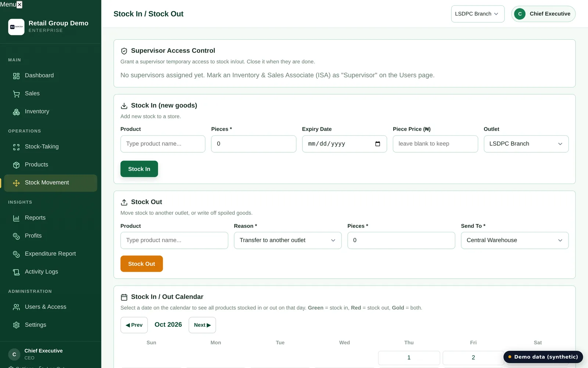The width and height of the screenshot is (588, 368).
Task: Click the orange Stock Out button
Action: point(141,264)
